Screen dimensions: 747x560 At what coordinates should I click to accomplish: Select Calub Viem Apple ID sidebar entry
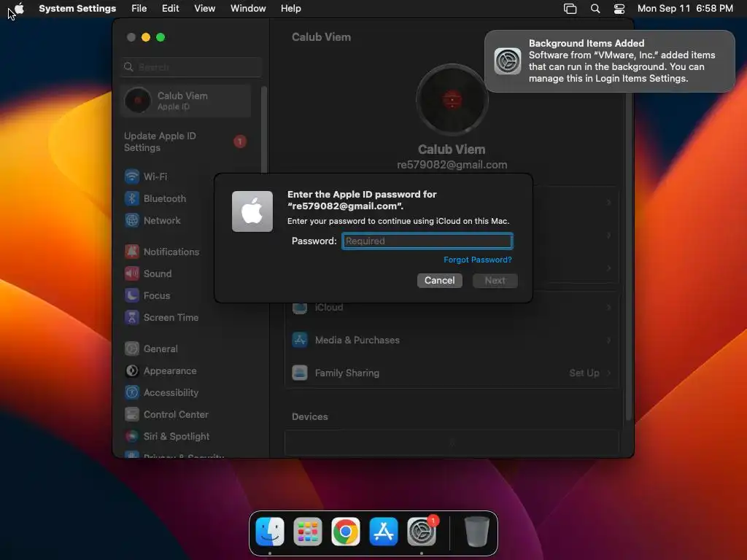coord(186,101)
